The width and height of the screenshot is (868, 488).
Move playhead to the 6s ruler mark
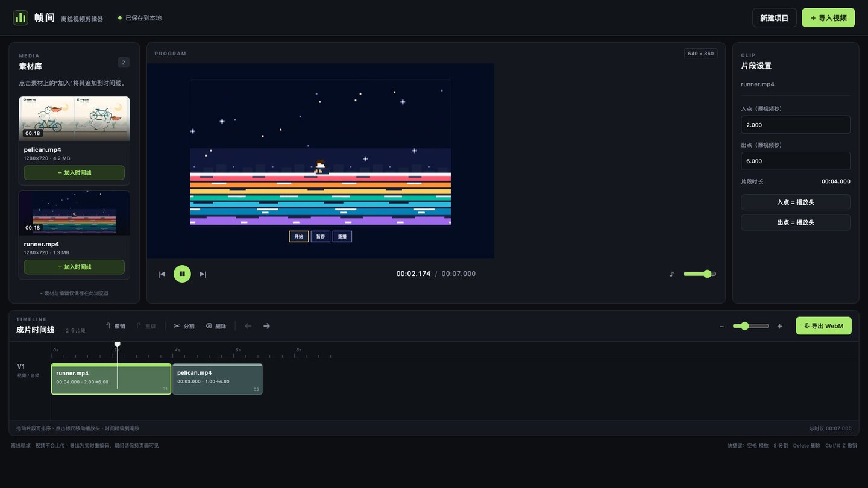(x=238, y=350)
